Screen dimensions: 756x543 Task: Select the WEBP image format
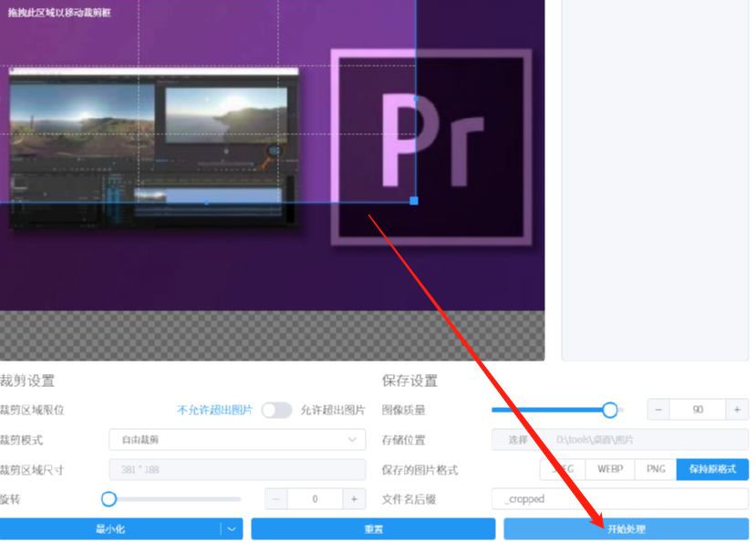click(x=610, y=469)
